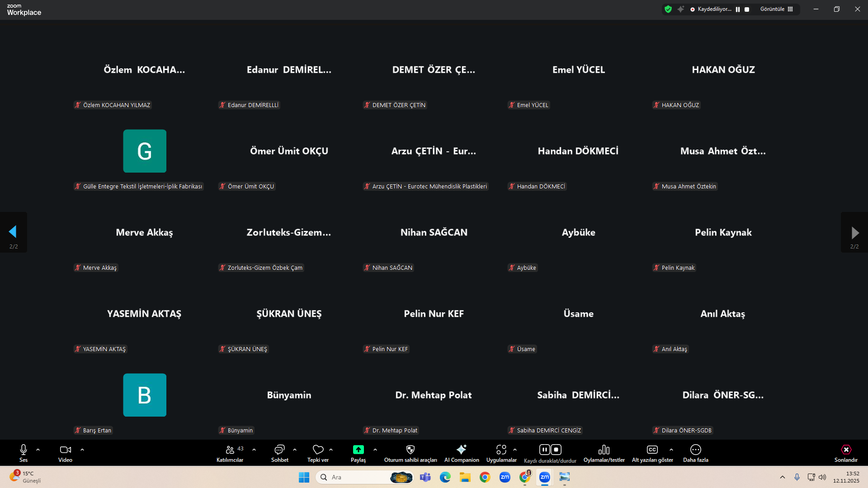Expand share options arrow beside Paylaş
Image resolution: width=868 pixels, height=488 pixels.
375,450
